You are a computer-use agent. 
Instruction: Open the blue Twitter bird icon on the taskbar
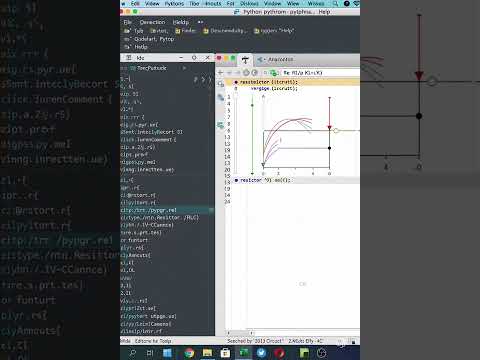(262, 353)
